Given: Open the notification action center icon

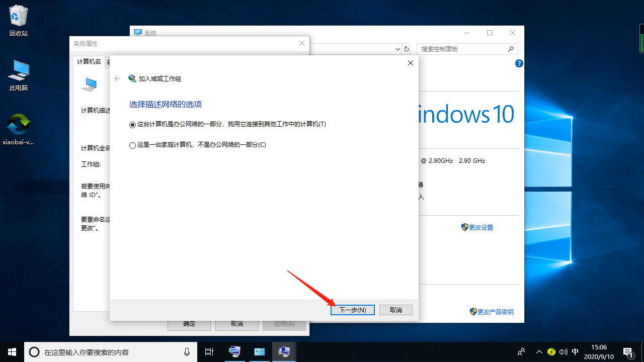Looking at the screenshot, I should point(628,352).
